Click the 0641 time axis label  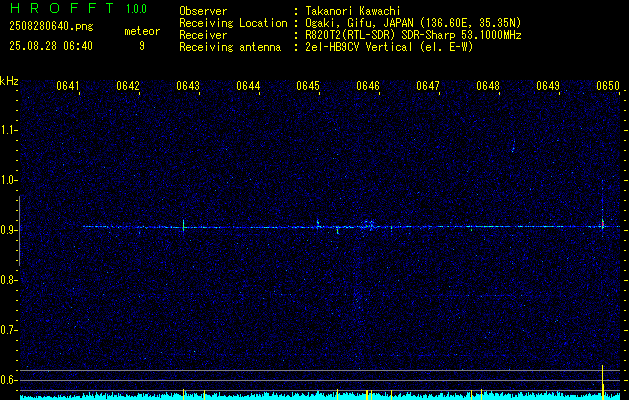click(x=67, y=86)
